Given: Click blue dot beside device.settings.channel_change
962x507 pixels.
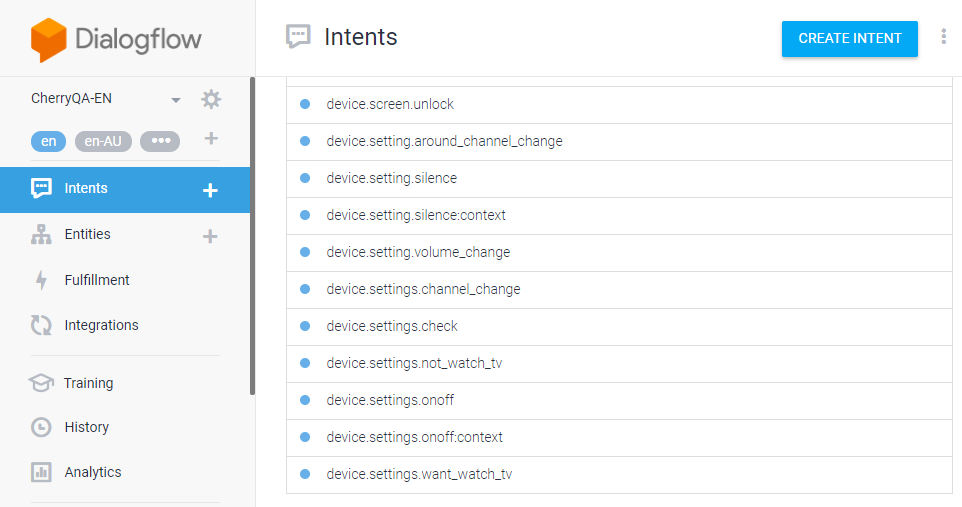Looking at the screenshot, I should 305,289.
